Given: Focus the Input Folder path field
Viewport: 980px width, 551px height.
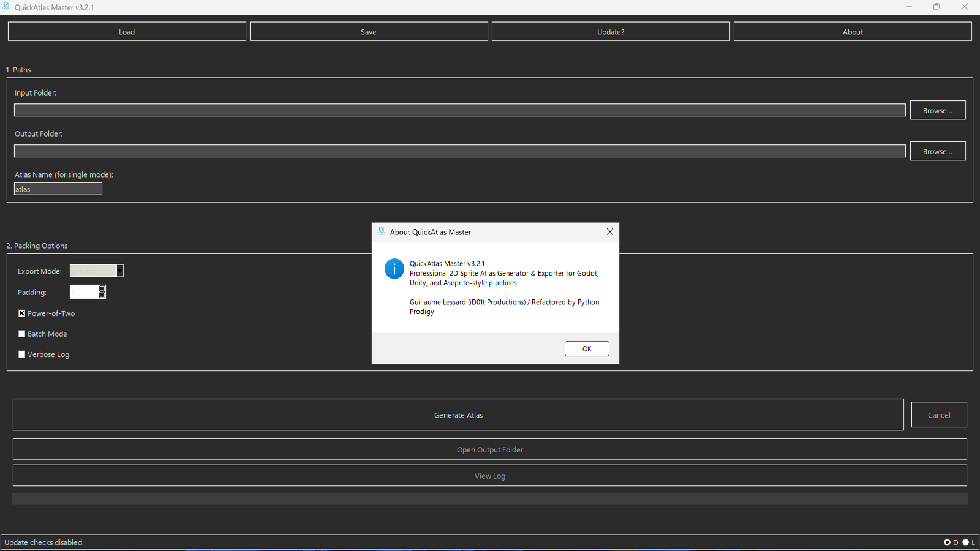Looking at the screenshot, I should click(x=460, y=110).
